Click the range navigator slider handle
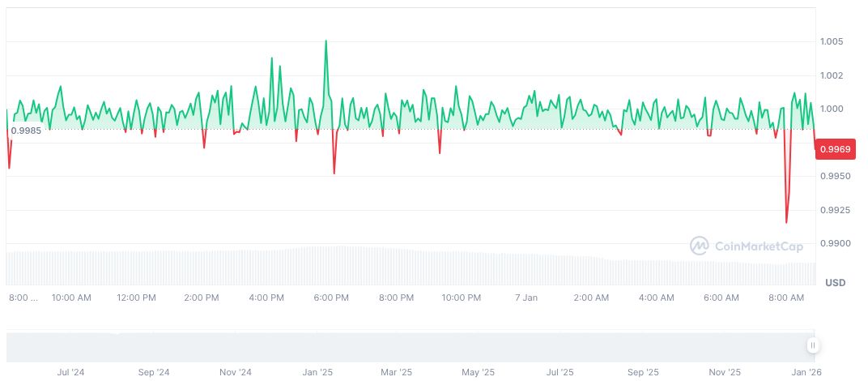The width and height of the screenshot is (868, 381). point(813,345)
